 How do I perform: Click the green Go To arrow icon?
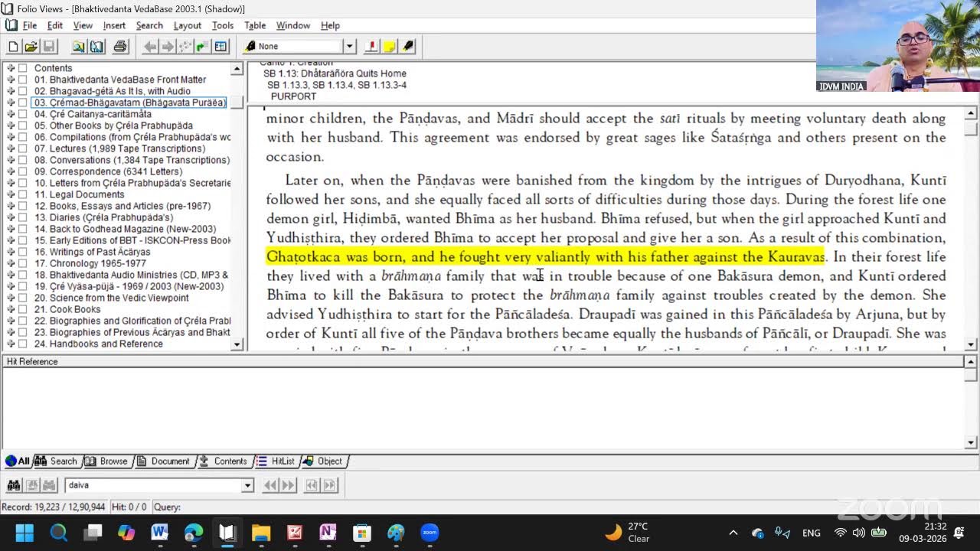202,47
